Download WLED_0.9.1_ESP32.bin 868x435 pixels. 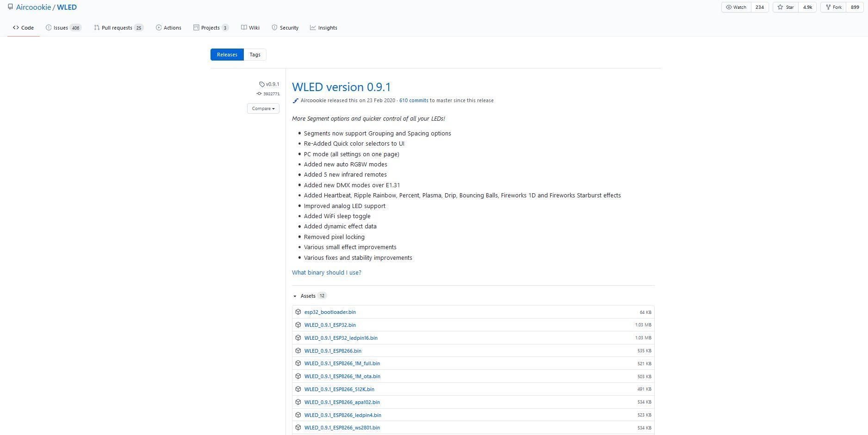(x=330, y=325)
